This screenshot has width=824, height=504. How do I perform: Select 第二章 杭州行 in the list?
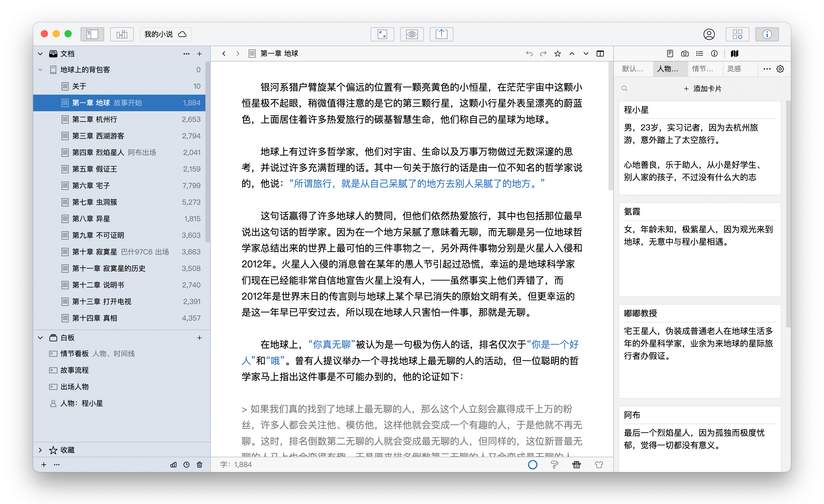point(119,119)
